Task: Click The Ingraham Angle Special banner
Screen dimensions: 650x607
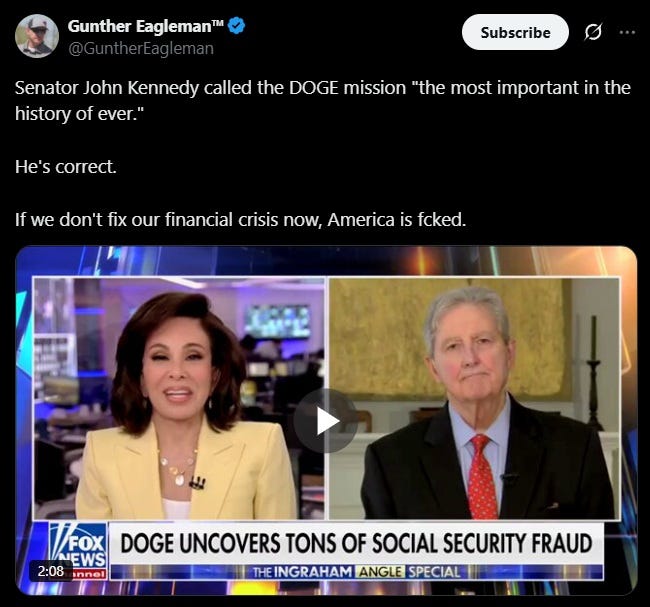Action: click(357, 572)
